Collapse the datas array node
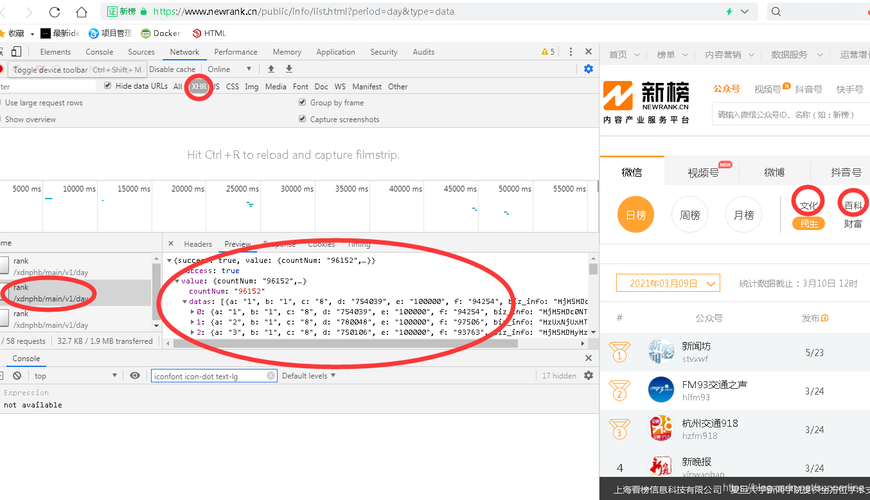The height and width of the screenshot is (500, 870). coord(185,302)
